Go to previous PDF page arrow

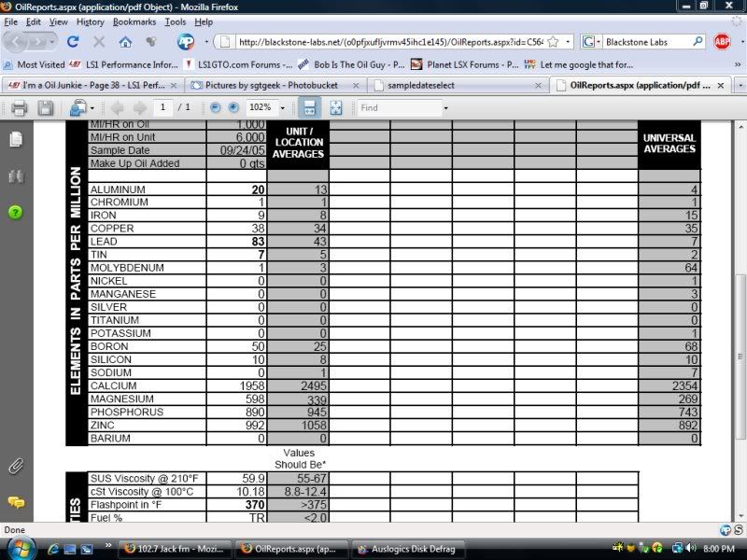117,108
